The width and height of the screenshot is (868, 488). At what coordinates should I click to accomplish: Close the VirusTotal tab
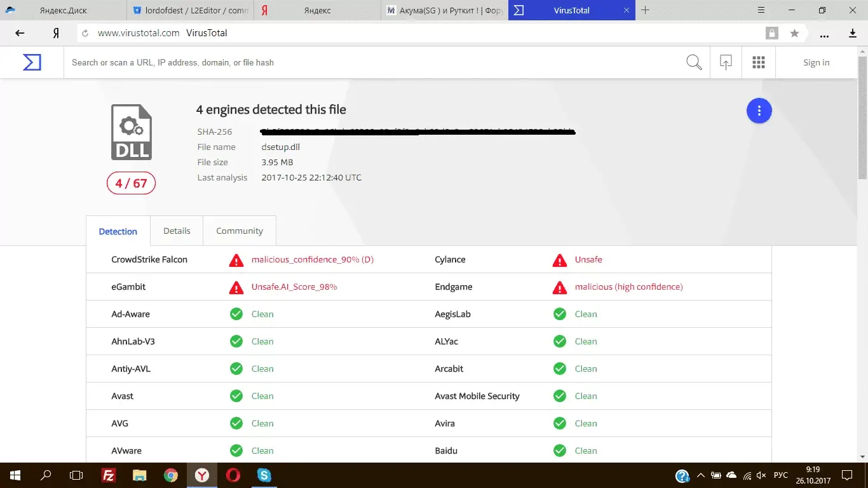(627, 10)
